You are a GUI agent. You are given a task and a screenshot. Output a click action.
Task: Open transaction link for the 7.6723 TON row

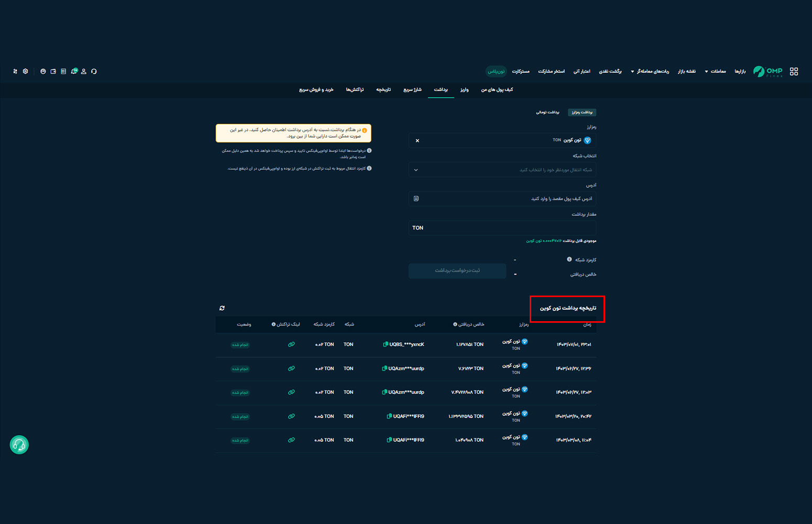pos(291,368)
